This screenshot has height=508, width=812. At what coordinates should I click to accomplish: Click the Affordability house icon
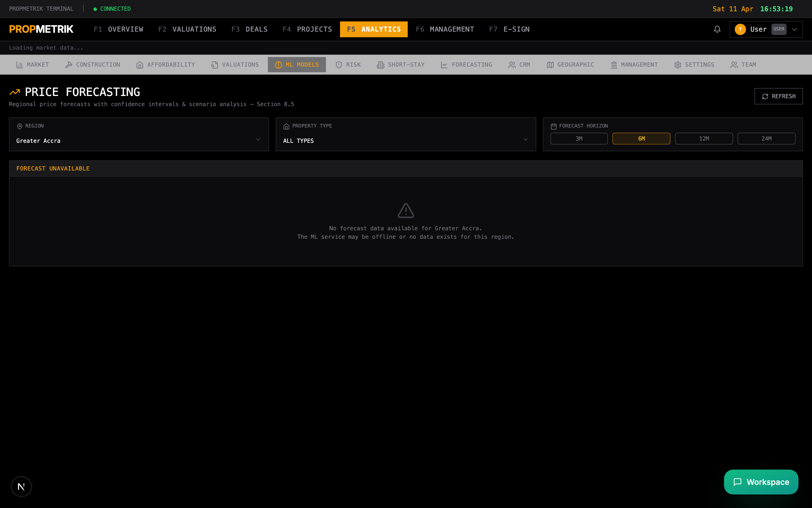pyautogui.click(x=140, y=65)
